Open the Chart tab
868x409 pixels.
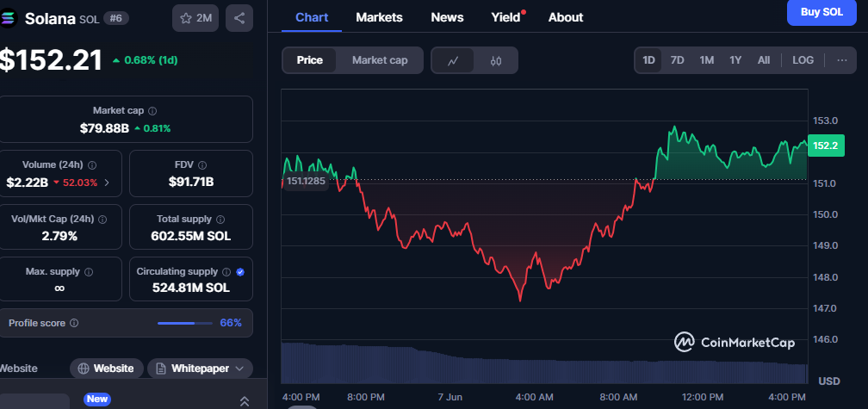point(312,17)
